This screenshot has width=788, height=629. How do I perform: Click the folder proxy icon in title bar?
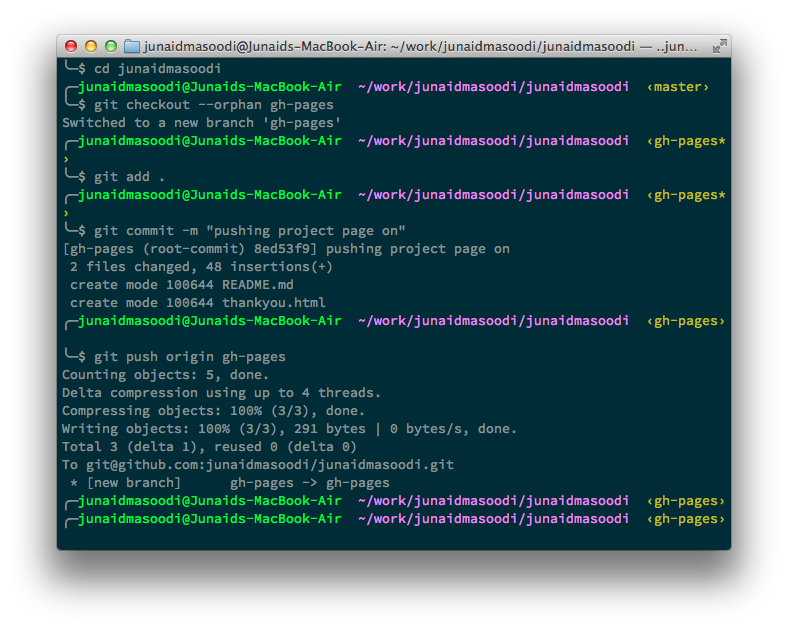pos(132,46)
